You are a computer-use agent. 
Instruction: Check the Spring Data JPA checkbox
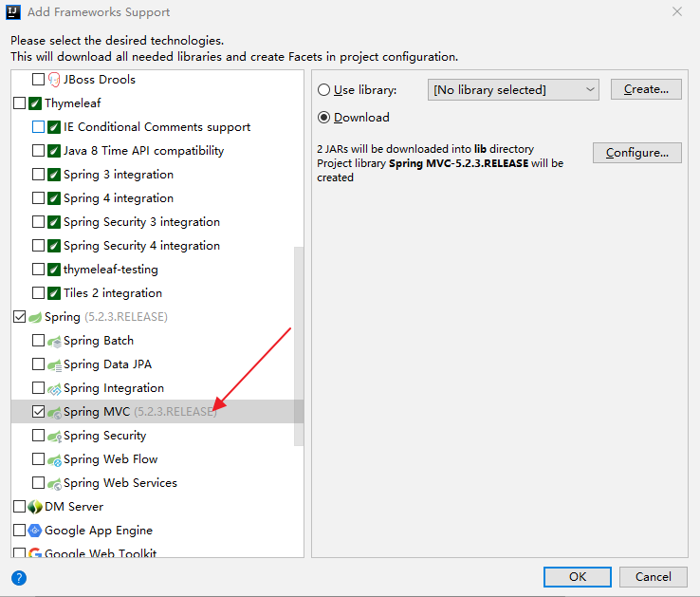pos(38,364)
